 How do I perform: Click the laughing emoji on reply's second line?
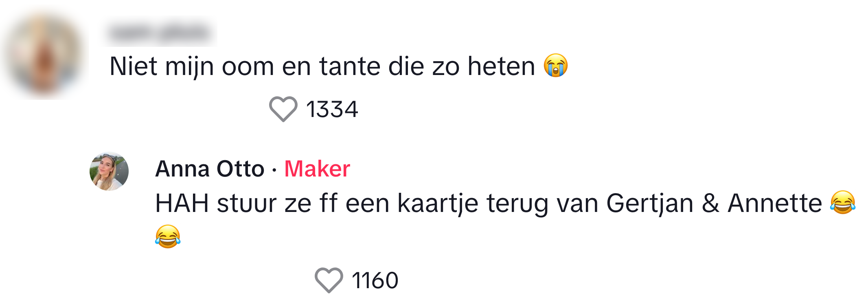(x=168, y=236)
